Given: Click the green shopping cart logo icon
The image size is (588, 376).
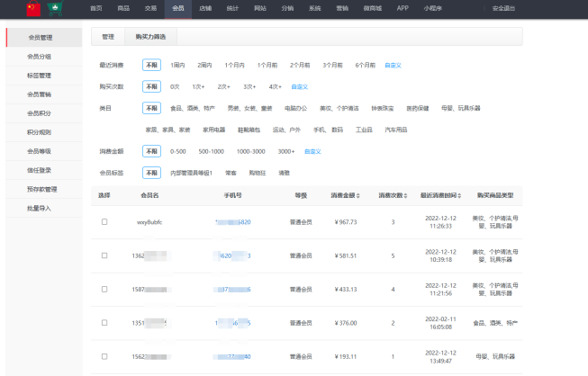Looking at the screenshot, I should click(x=55, y=8).
